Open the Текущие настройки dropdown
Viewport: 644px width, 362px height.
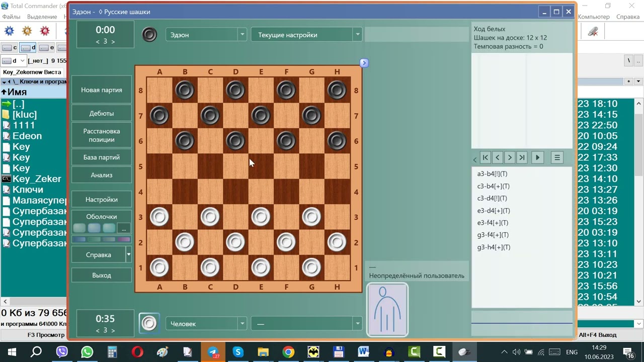[357, 35]
